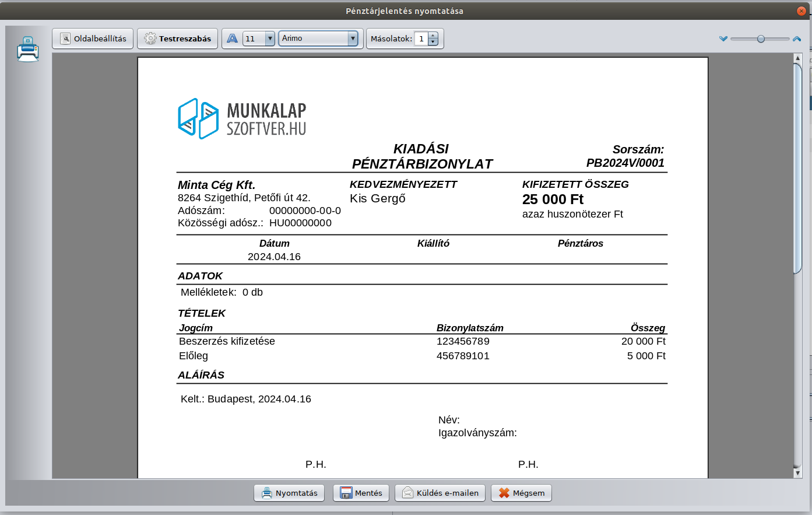Decrease copies with the down stepper arrow
Image resolution: width=812 pixels, height=515 pixels.
pyautogui.click(x=433, y=42)
